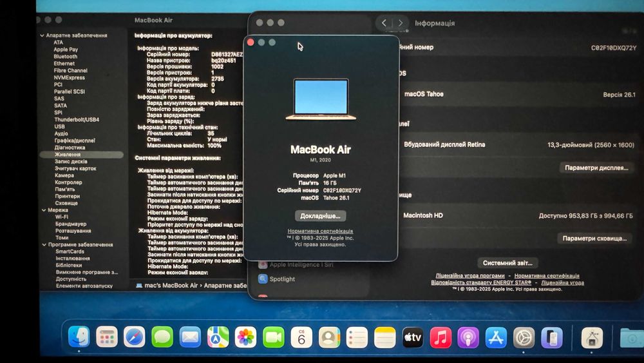The image size is (644, 363).
Task: Click 'macOS Tahoe' row in Settings
Action: (519, 94)
